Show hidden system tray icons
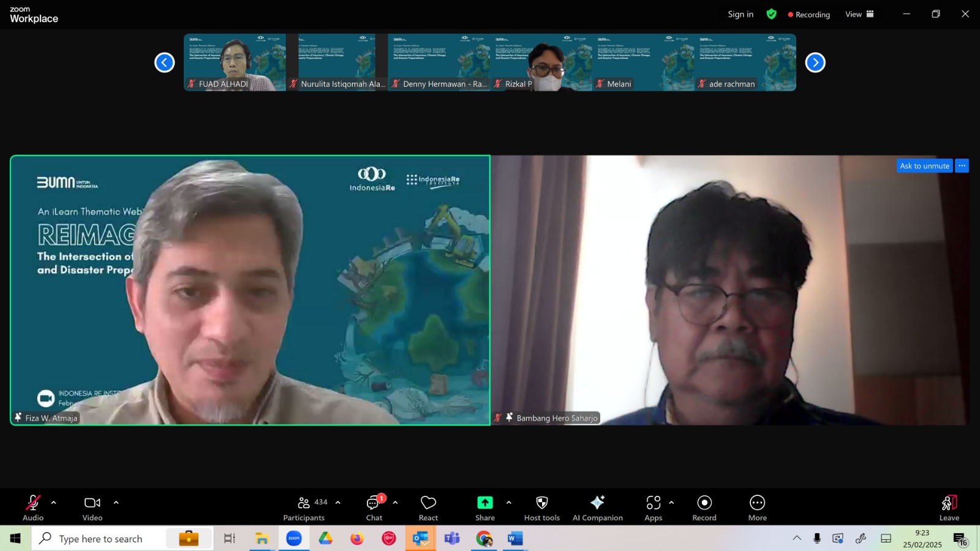Image resolution: width=980 pixels, height=551 pixels. coord(797,538)
